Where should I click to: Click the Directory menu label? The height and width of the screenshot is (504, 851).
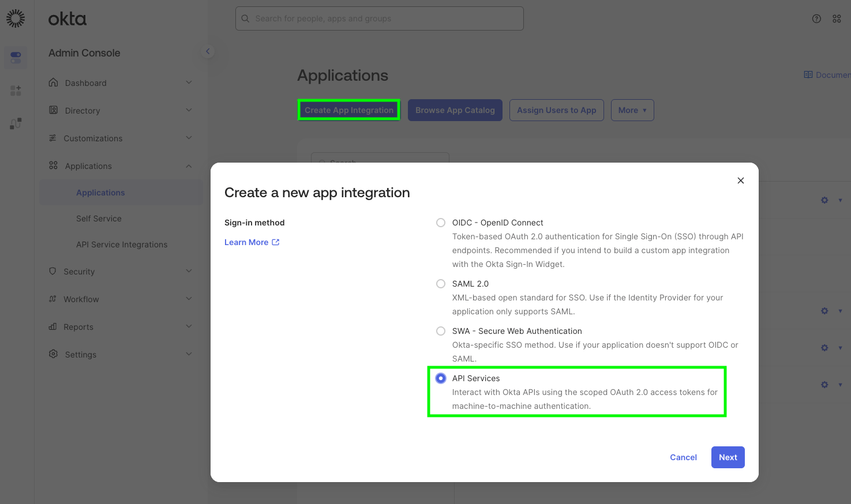[x=83, y=111]
